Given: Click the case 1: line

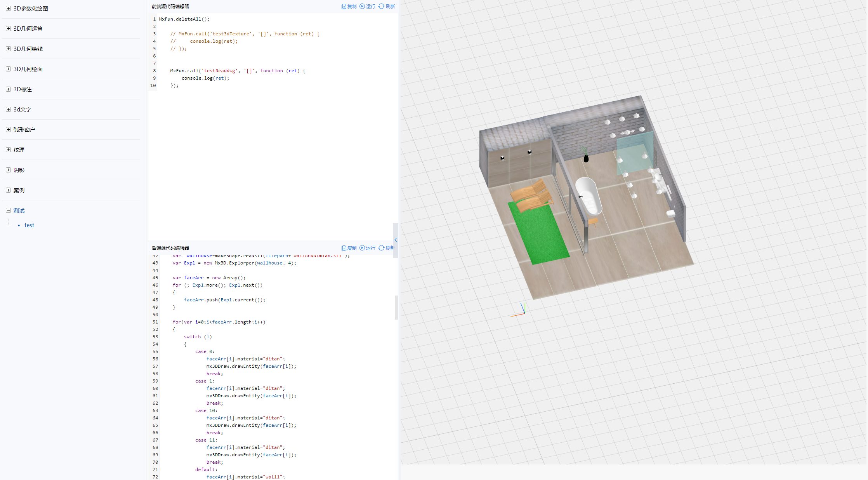Looking at the screenshot, I should pyautogui.click(x=205, y=381).
